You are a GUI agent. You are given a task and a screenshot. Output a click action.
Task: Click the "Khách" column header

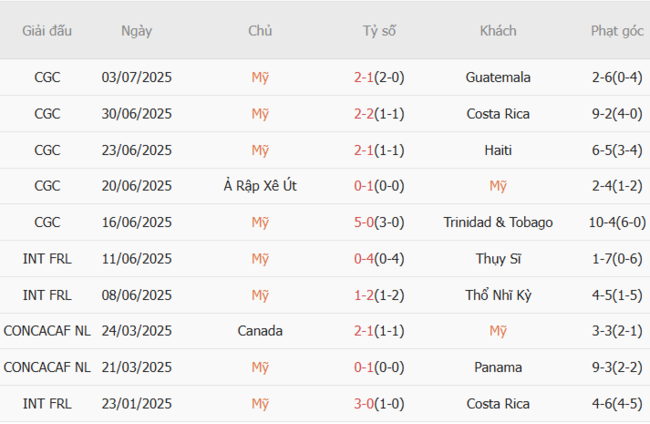(x=498, y=31)
